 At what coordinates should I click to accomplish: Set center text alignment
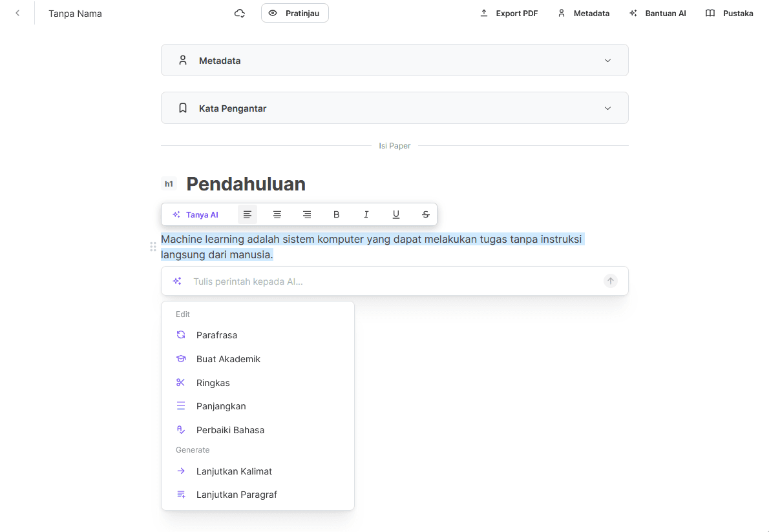coord(277,214)
